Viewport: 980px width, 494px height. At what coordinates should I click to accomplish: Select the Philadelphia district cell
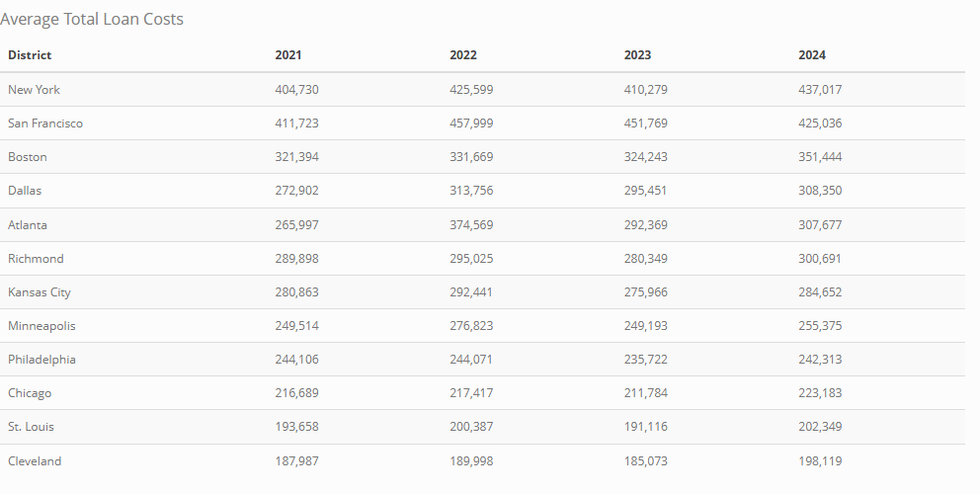point(41,360)
